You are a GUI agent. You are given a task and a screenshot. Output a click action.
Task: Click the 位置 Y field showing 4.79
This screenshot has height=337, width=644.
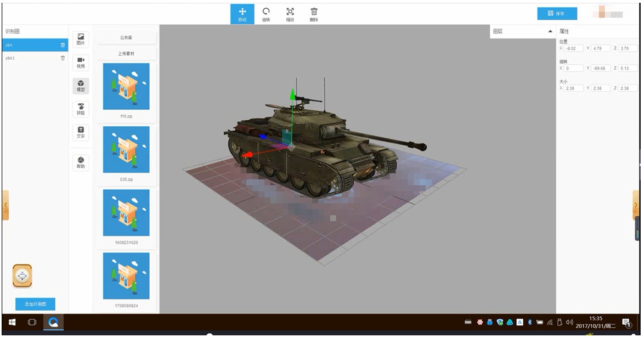pyautogui.click(x=601, y=48)
